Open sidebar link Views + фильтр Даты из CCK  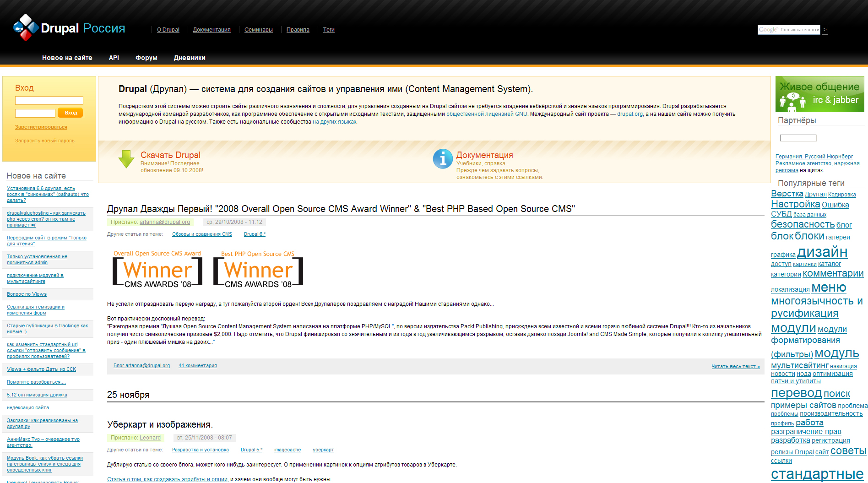(x=42, y=369)
